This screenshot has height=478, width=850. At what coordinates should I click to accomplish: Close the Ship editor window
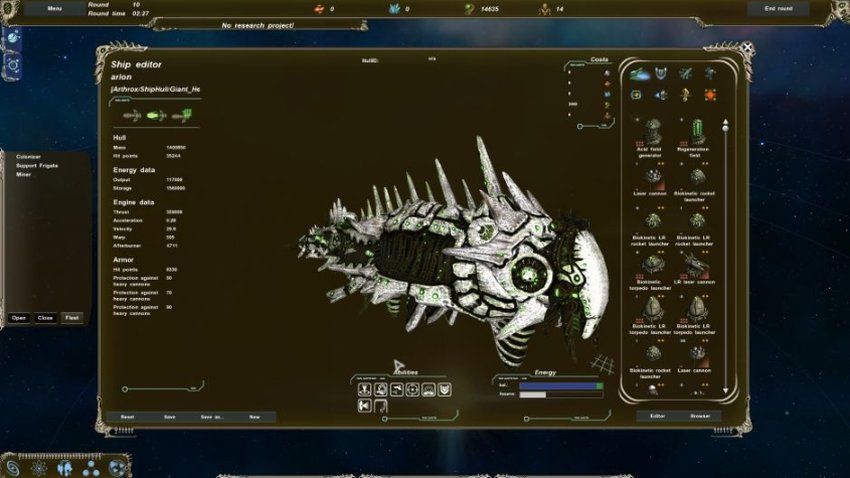coord(748,47)
